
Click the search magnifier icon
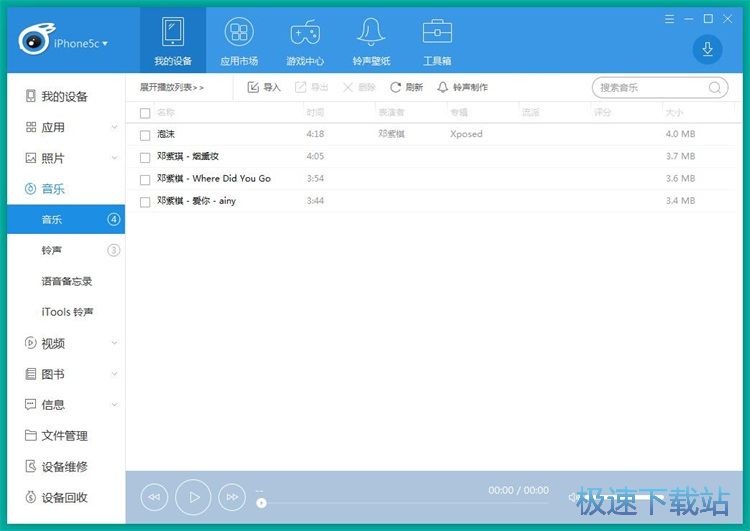tap(715, 88)
